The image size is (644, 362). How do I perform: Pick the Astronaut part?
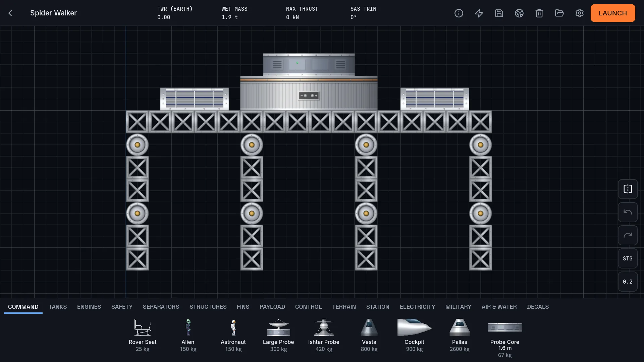pos(233,335)
